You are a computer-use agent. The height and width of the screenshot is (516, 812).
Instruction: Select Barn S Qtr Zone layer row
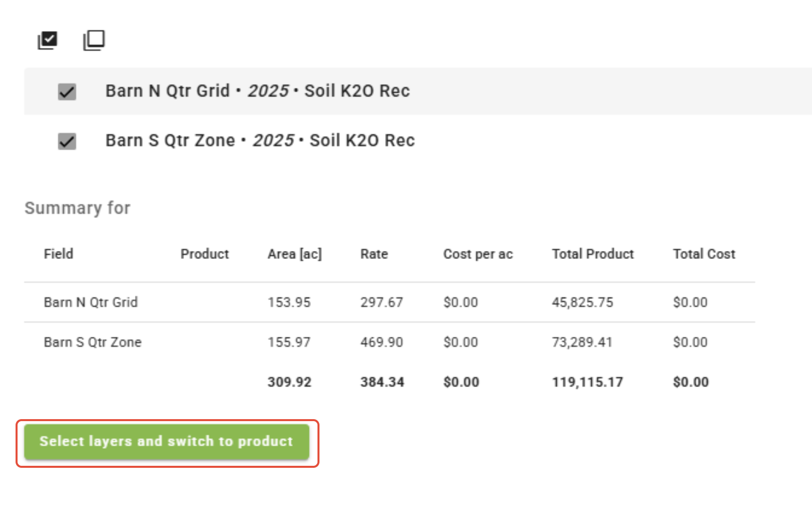[x=260, y=141]
